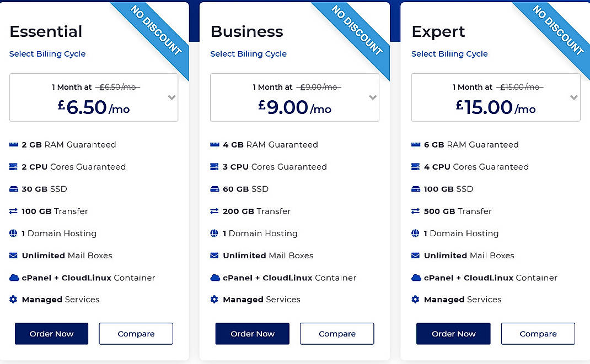Click Order Now on the Essential plan
Viewport: 590px width, 364px height.
[x=51, y=334]
